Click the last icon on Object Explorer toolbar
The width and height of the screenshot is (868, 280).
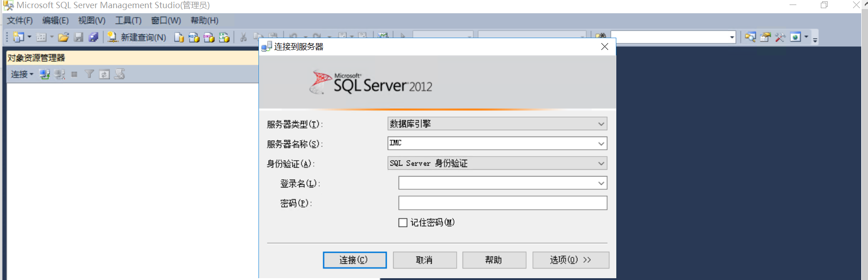[x=120, y=74]
